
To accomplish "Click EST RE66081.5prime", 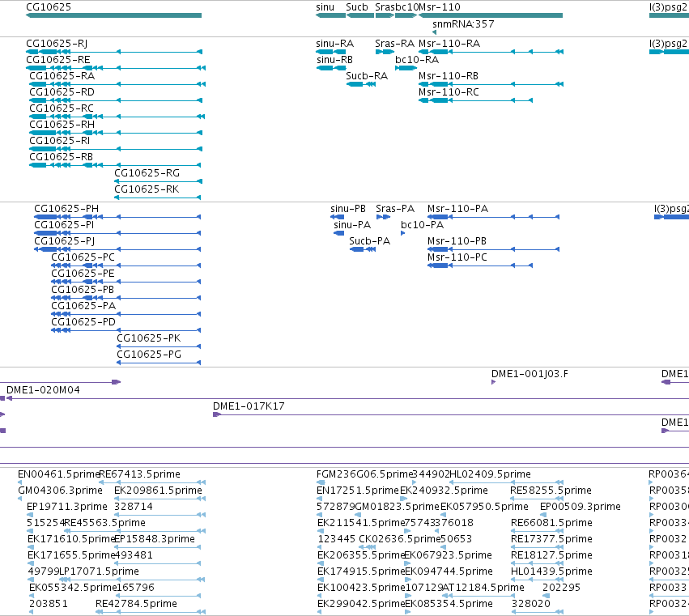I will point(537,531).
